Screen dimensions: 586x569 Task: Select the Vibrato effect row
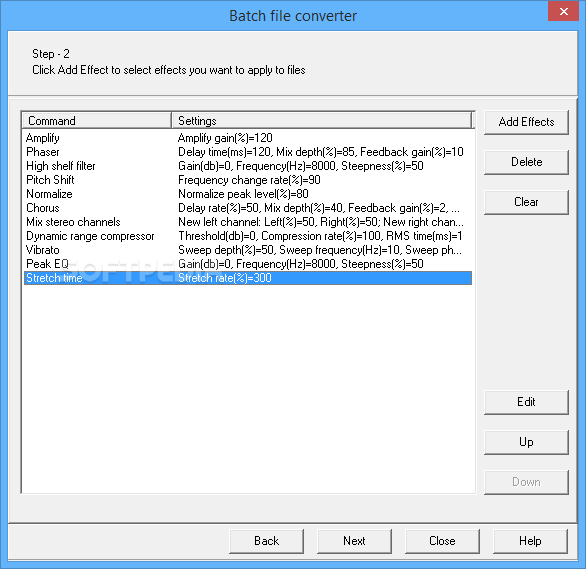tap(248, 250)
